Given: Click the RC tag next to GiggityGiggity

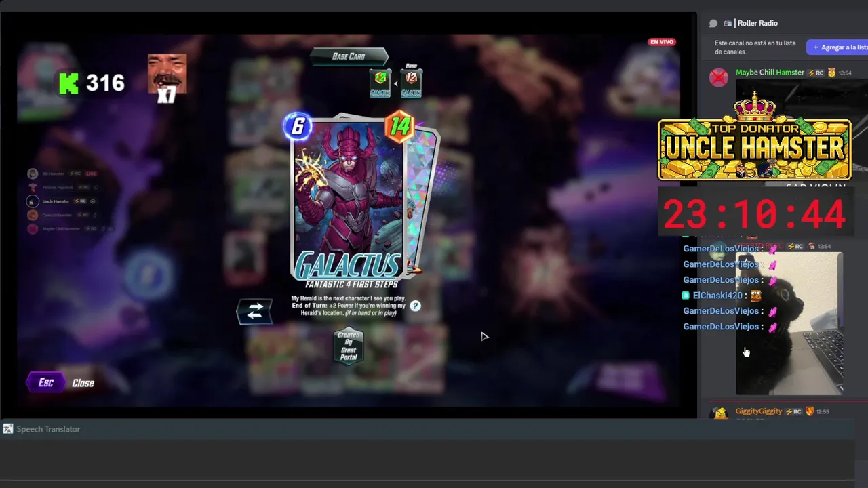Looking at the screenshot, I should (x=793, y=411).
